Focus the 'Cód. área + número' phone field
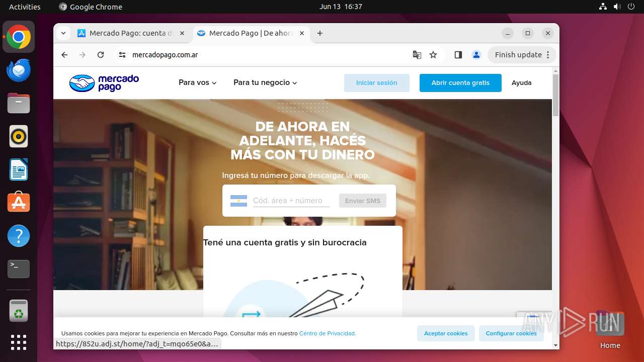This screenshot has height=362, width=644. [291, 201]
